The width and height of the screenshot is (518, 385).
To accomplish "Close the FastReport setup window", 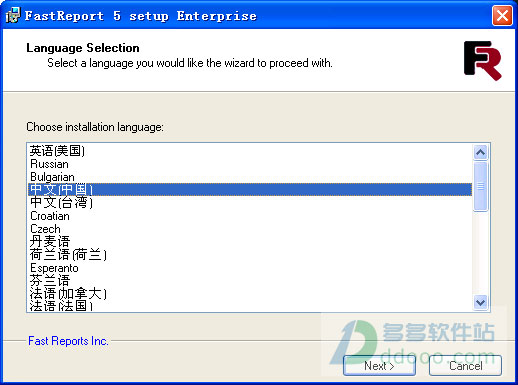I will coord(502,16).
